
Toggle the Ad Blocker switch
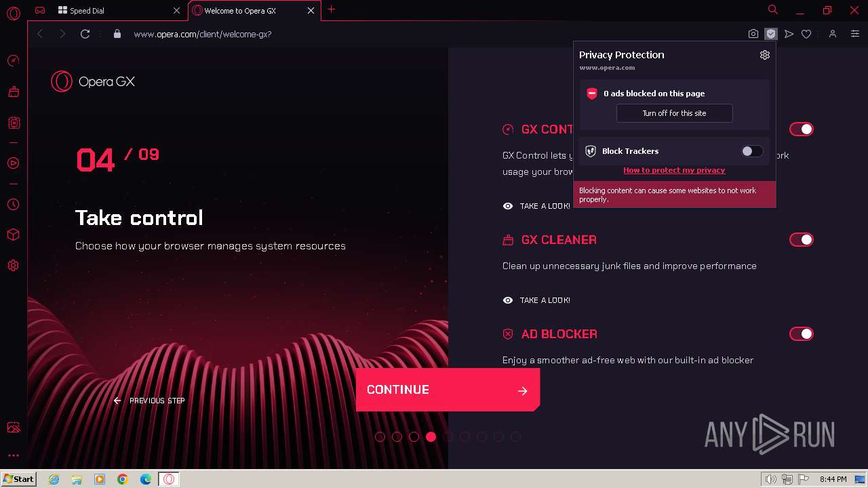pyautogui.click(x=801, y=333)
